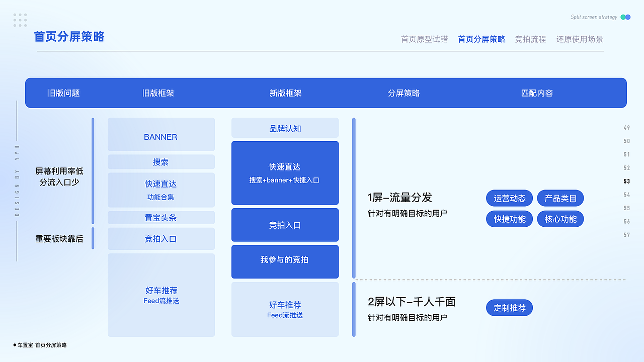Select the 运营动态 pill button
Image resolution: width=644 pixels, height=362 pixels.
509,198
